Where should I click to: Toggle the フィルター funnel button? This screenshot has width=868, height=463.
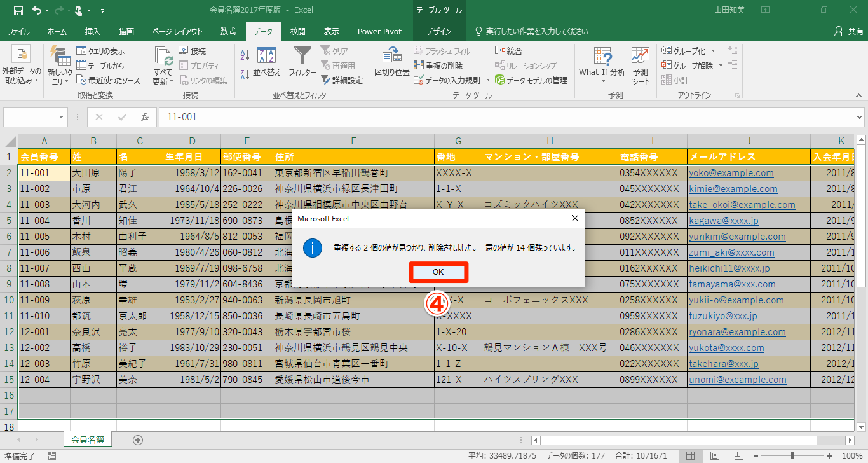coord(302,62)
